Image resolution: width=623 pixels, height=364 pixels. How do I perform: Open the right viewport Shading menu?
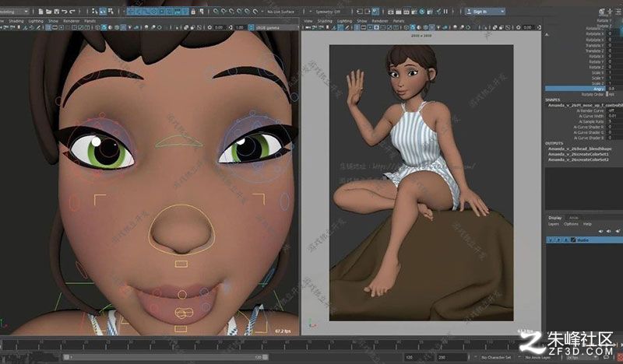point(325,21)
